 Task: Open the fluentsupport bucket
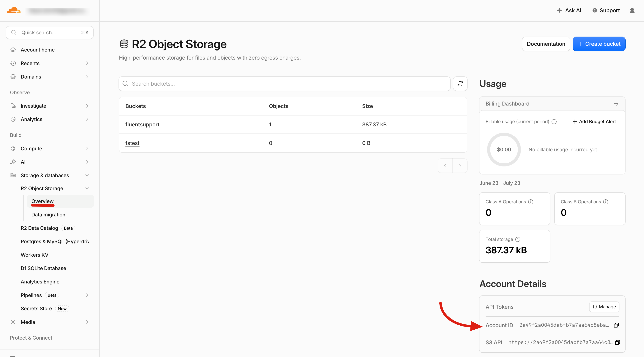pyautogui.click(x=142, y=124)
